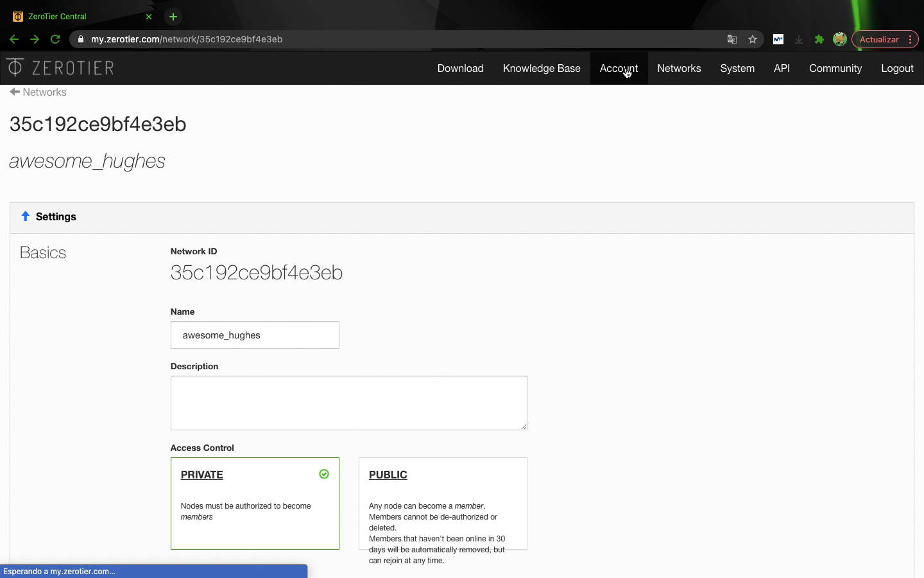Open the Networks menu item
This screenshot has width=924, height=578.
coord(679,68)
